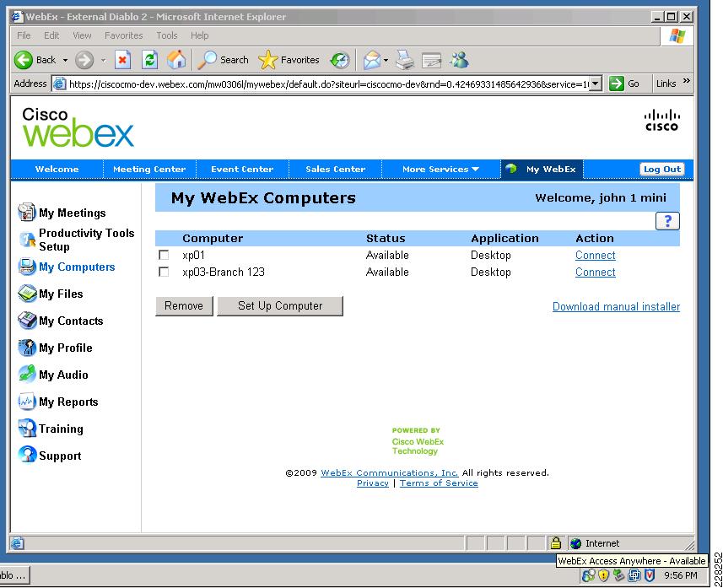Switch to the Welcome tab
The width and height of the screenshot is (723, 588).
(57, 170)
